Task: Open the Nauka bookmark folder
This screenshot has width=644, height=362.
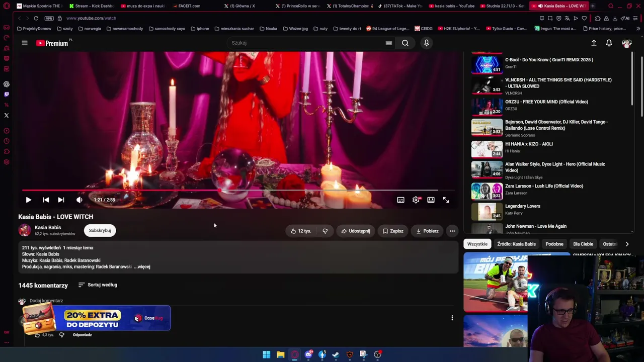Action: click(x=268, y=29)
